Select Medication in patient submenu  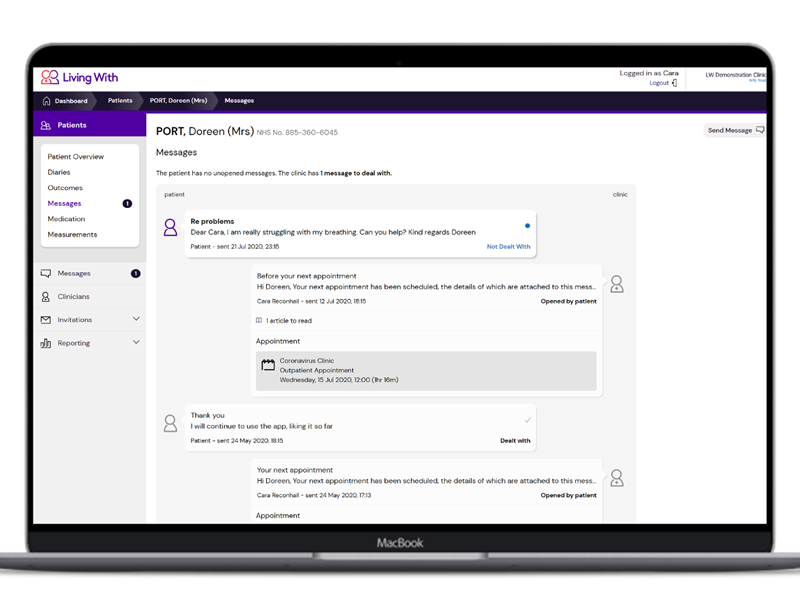tap(66, 219)
